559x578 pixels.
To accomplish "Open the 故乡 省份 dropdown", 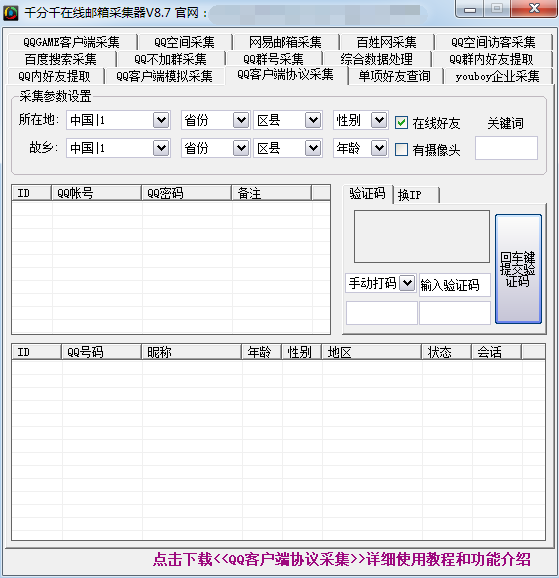I will (241, 148).
